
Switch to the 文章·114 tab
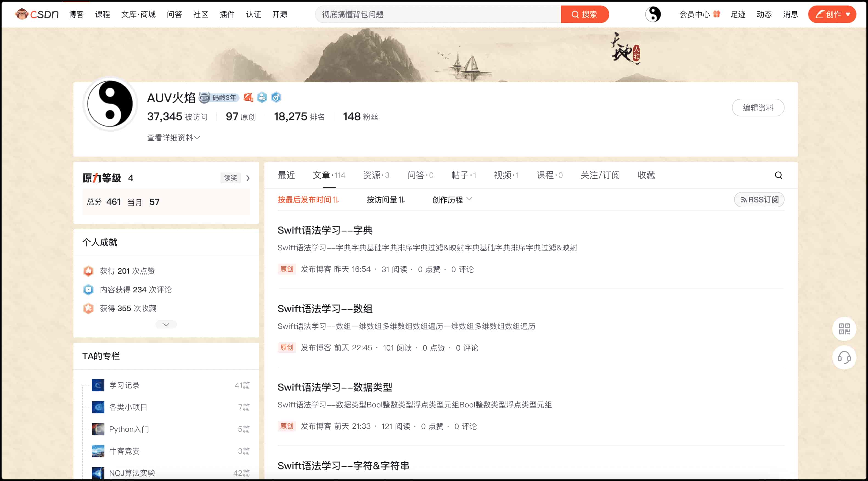pyautogui.click(x=329, y=175)
